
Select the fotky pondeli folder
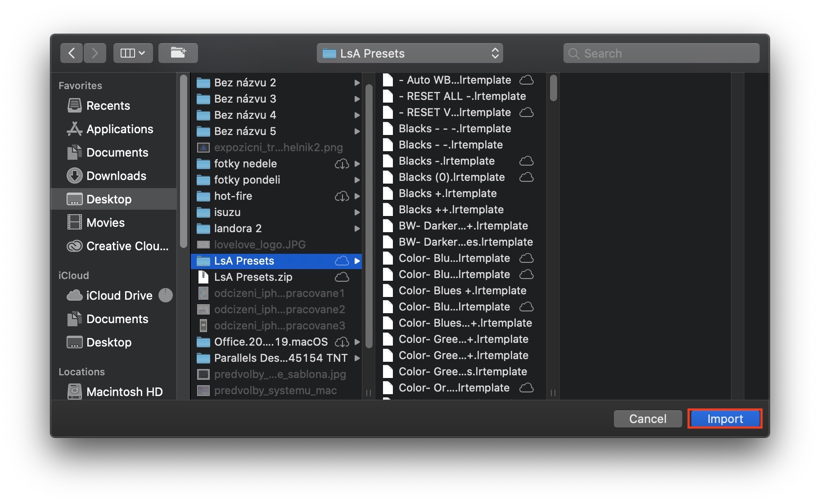coord(276,180)
